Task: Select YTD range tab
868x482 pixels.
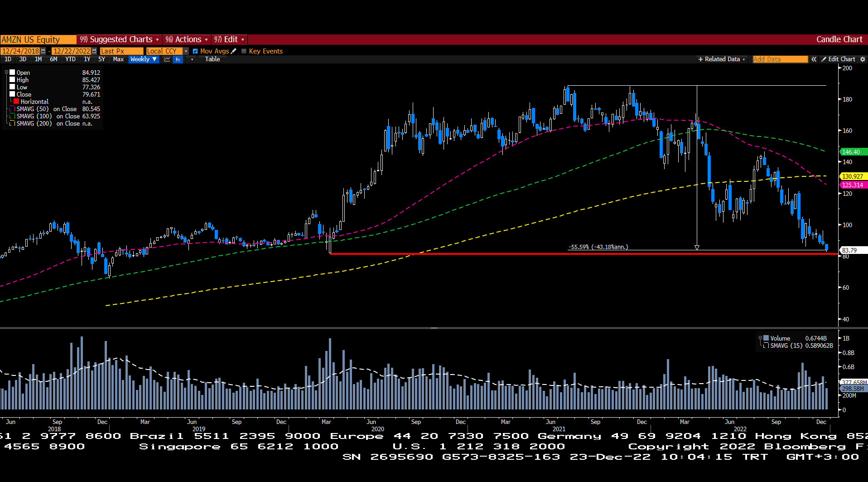Action: pos(70,59)
